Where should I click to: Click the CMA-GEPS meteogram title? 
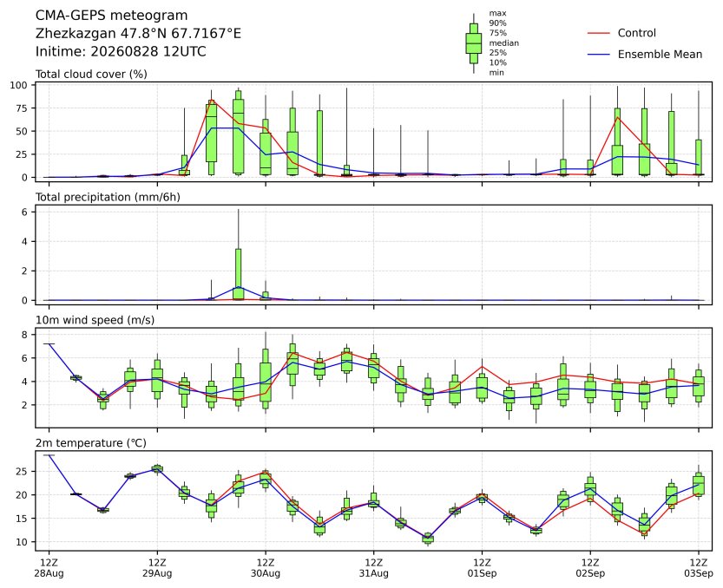(x=112, y=16)
